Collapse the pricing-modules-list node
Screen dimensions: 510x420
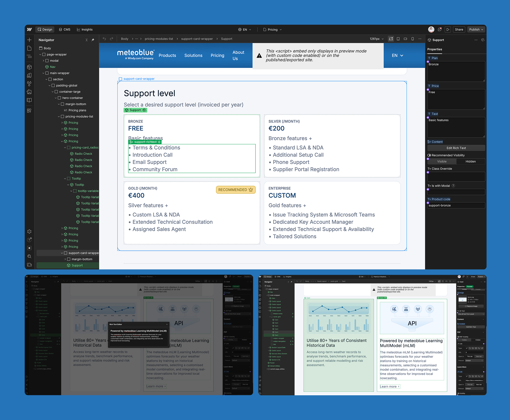59,117
